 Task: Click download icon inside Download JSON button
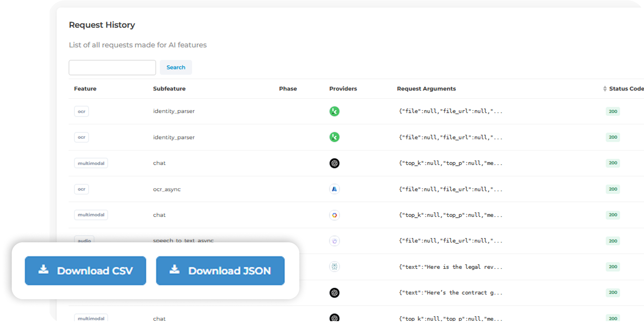pos(175,269)
